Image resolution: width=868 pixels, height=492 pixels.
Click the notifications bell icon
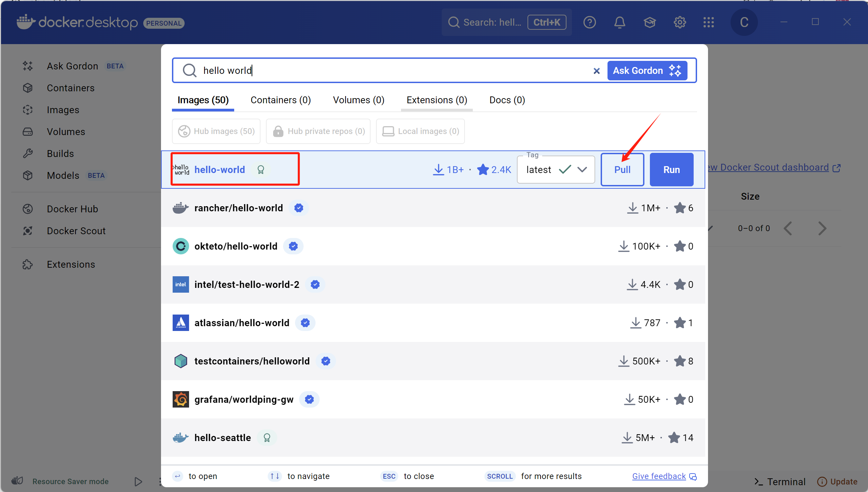pos(619,23)
